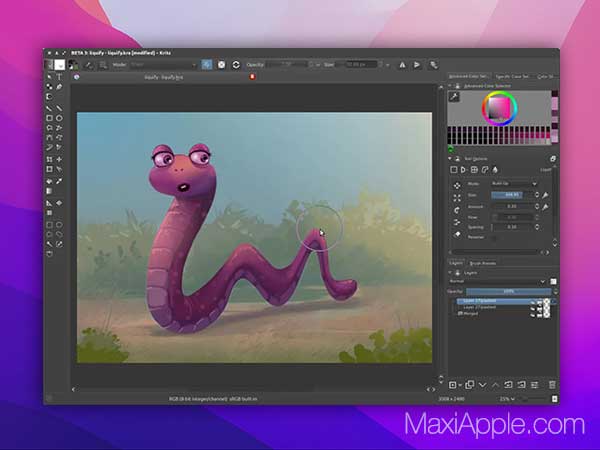Screen dimensions: 600x450
Task: Collapse the Advanced Color Selector docker
Action: (450, 86)
